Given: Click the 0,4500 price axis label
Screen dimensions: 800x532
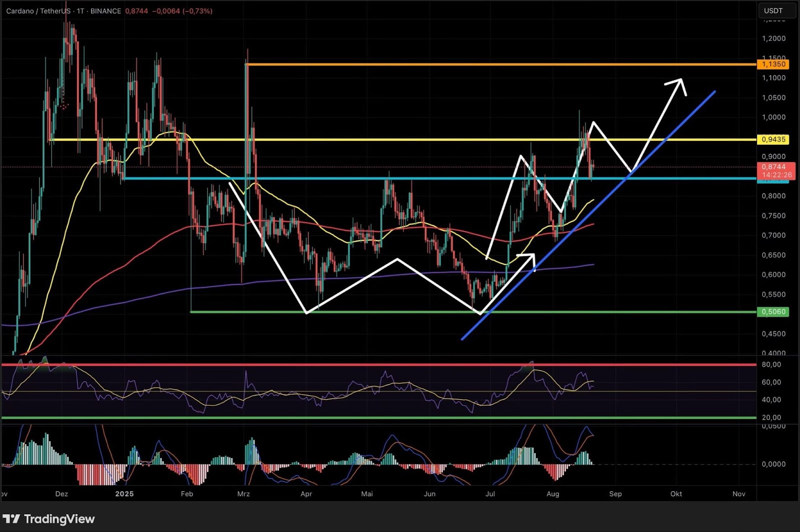Looking at the screenshot, I should (x=773, y=334).
